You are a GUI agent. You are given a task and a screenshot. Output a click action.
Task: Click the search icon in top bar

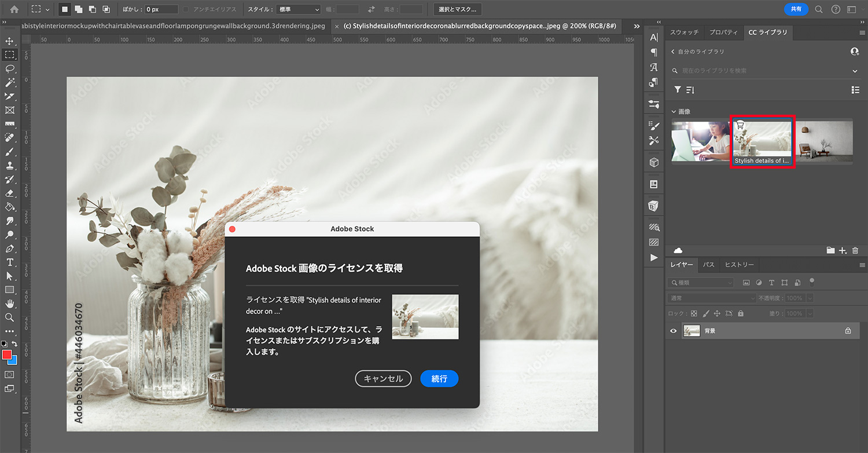click(819, 9)
